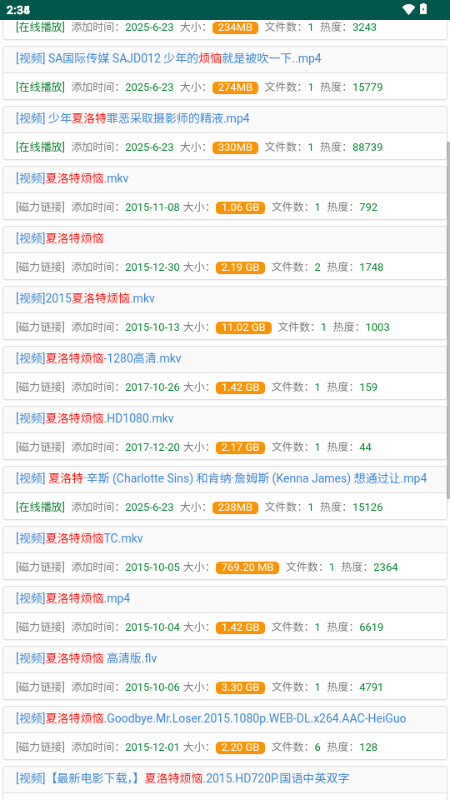
Task: Open the 夏洛特烦恼-1280高清.mkv result
Action: 98,359
